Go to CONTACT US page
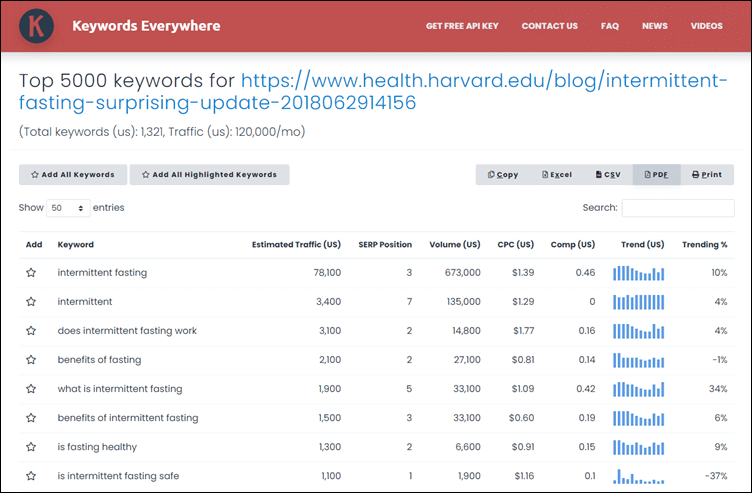Screen dimensions: 752x493 (x=550, y=26)
